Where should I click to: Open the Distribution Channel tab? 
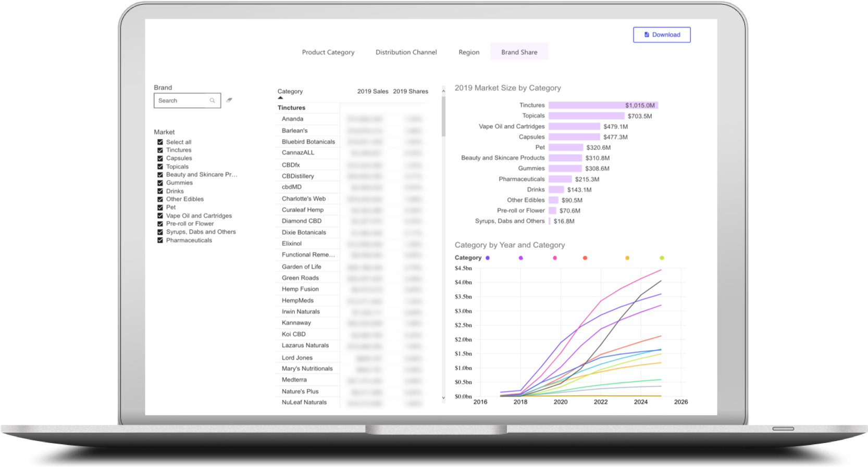[x=406, y=52]
